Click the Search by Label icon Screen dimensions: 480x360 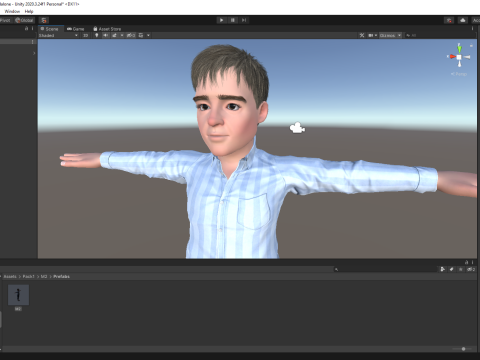(452, 269)
